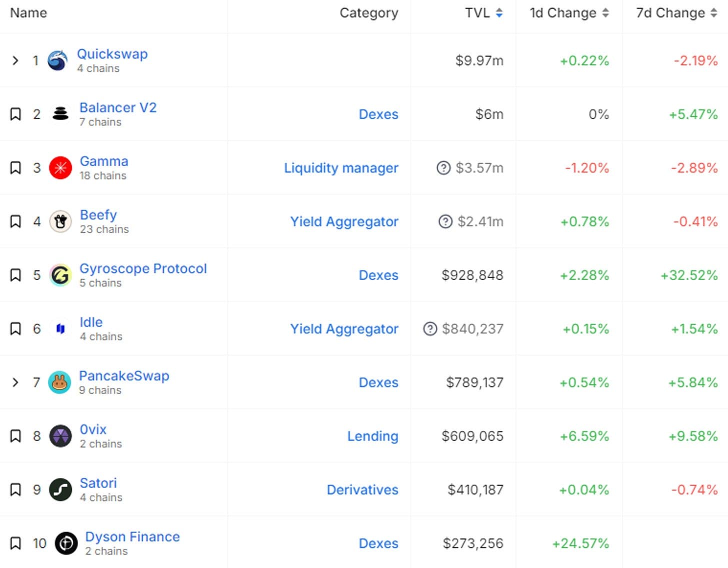Click the Quickswap protocol logo icon
The image size is (728, 568).
point(57,61)
